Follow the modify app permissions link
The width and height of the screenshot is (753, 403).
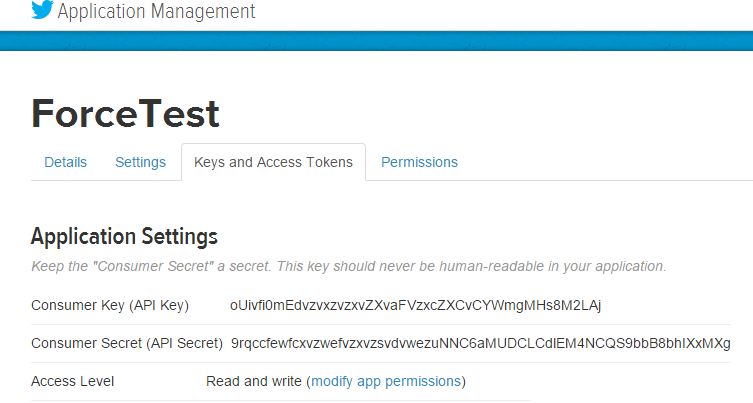point(386,381)
